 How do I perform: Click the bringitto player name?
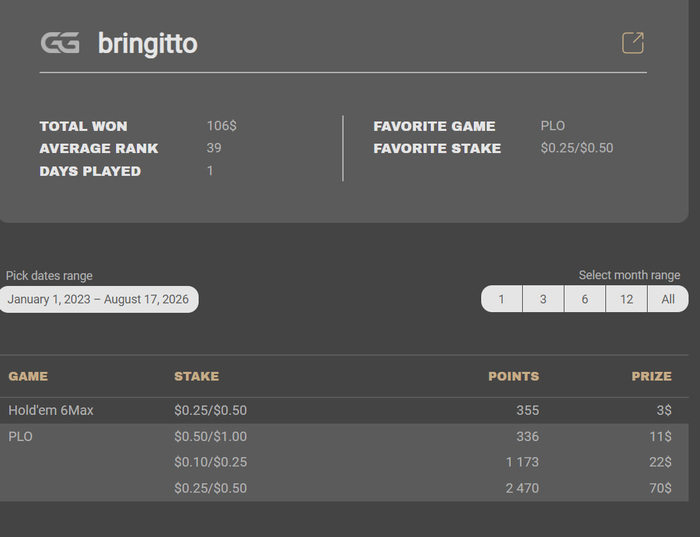(x=148, y=43)
